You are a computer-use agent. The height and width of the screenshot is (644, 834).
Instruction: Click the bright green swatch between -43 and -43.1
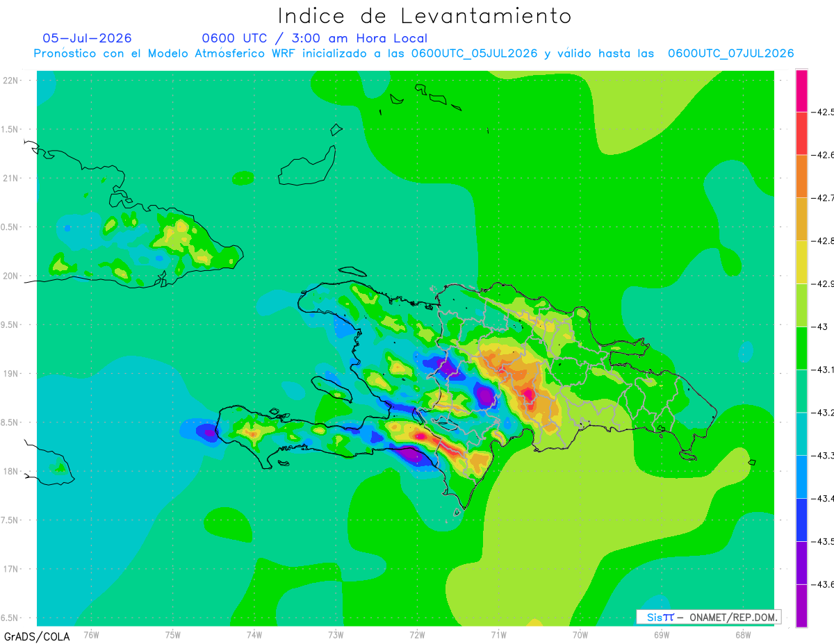pos(801,348)
